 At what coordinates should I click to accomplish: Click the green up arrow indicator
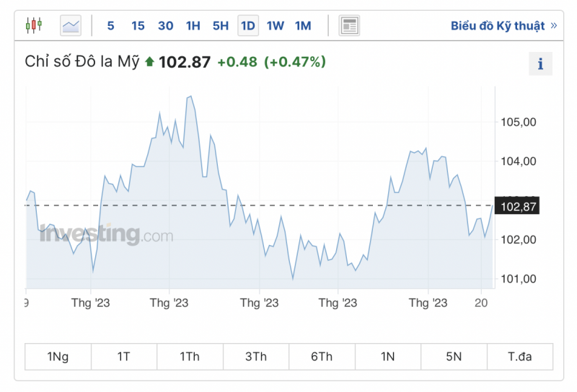tap(149, 62)
